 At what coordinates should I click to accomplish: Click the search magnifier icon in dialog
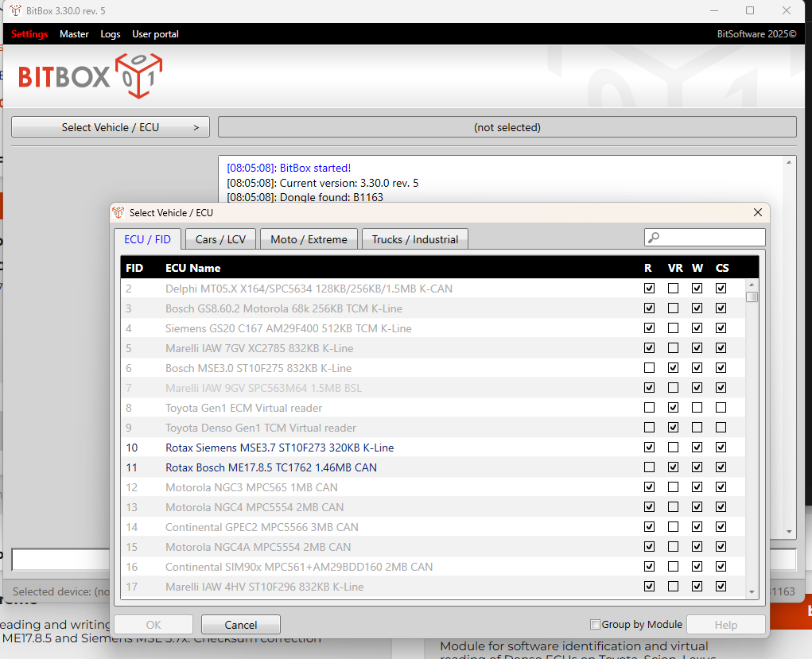coord(654,238)
